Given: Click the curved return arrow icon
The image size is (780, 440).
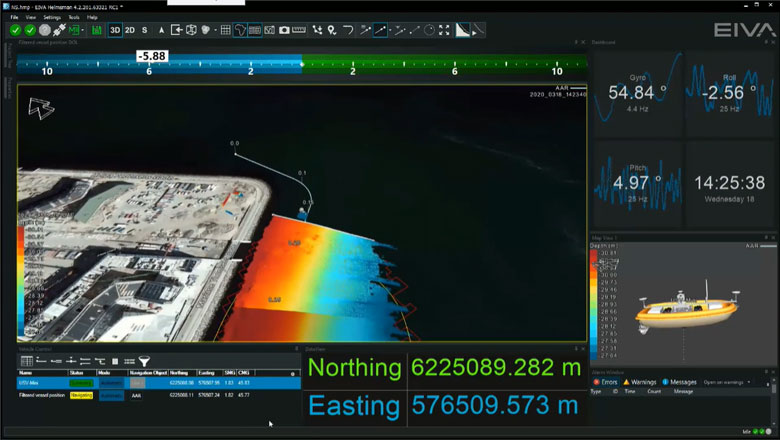Looking at the screenshot, I should [x=348, y=30].
